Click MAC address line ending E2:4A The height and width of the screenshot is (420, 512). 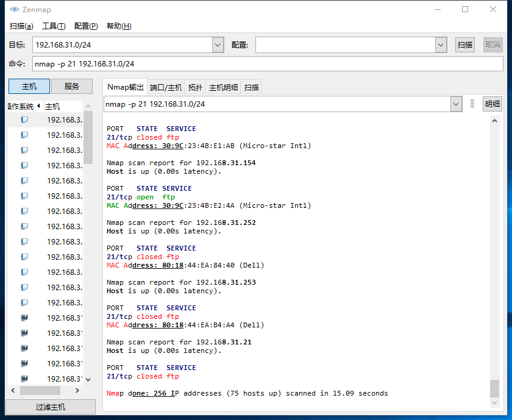[x=208, y=205]
